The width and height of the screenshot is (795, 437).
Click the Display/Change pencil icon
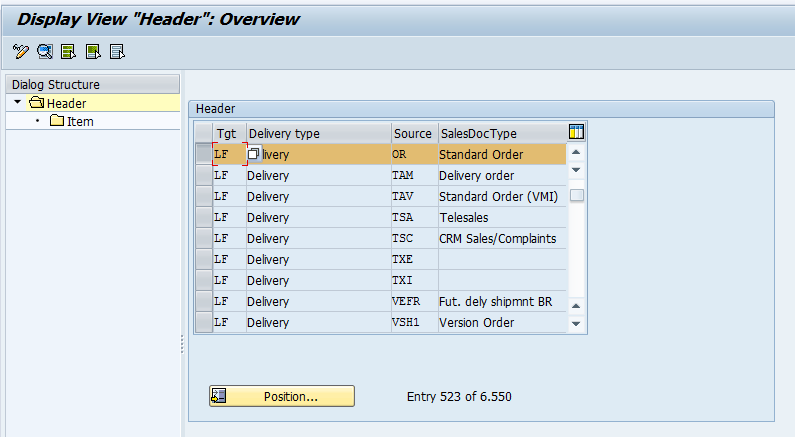[x=21, y=51]
